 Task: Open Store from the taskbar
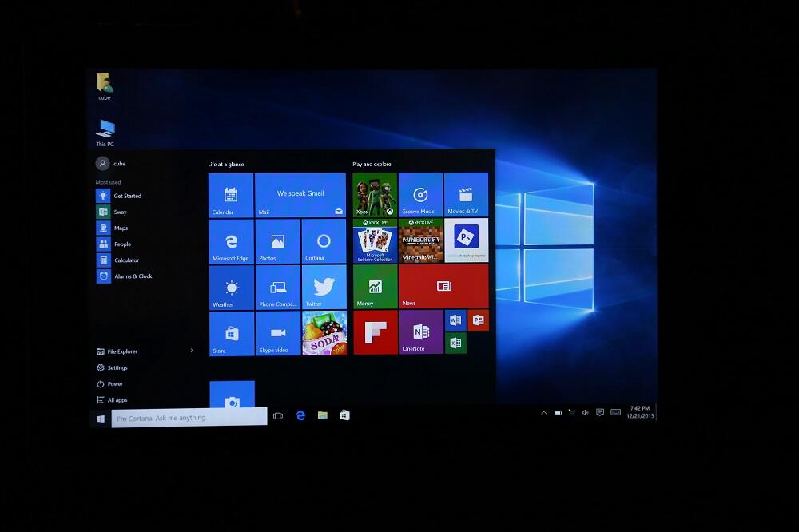click(x=344, y=415)
